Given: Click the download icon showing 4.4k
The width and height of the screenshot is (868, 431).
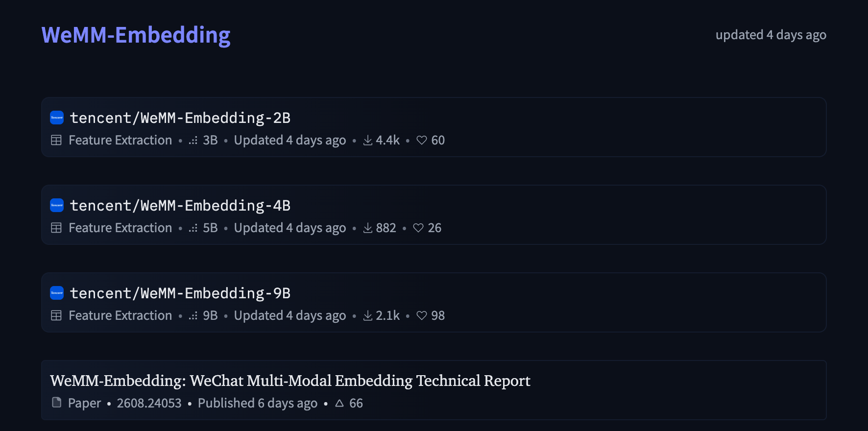Looking at the screenshot, I should (x=368, y=141).
